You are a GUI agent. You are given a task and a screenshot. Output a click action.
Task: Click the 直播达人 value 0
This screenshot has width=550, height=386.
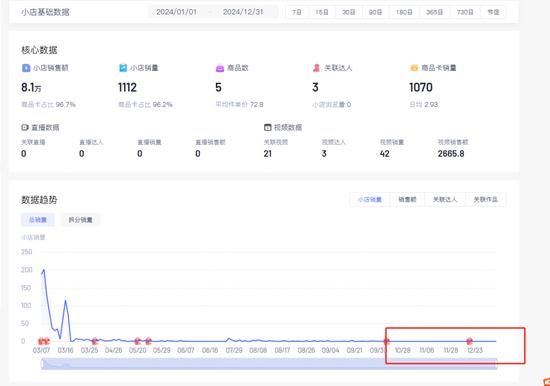pyautogui.click(x=82, y=154)
